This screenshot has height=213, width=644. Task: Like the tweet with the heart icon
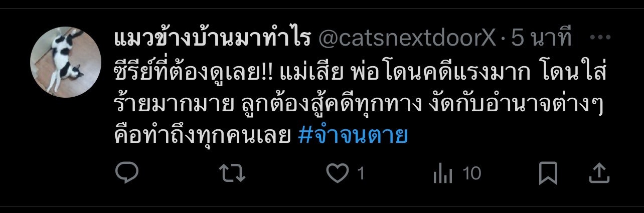(338, 174)
